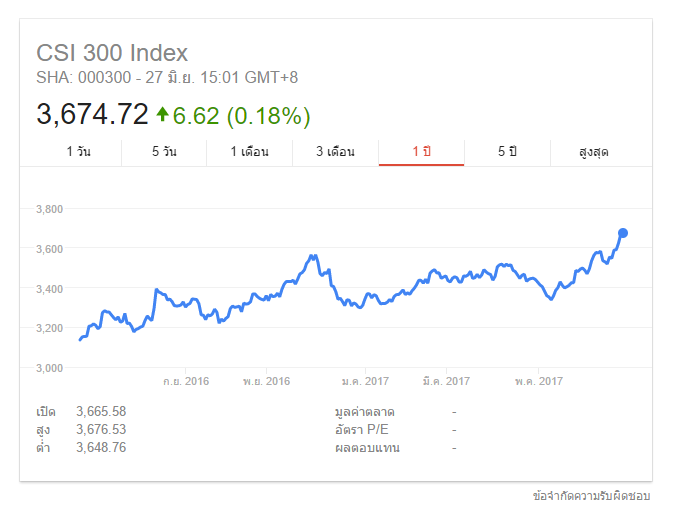Click the พ.ย. 2016 axis label

point(266,381)
